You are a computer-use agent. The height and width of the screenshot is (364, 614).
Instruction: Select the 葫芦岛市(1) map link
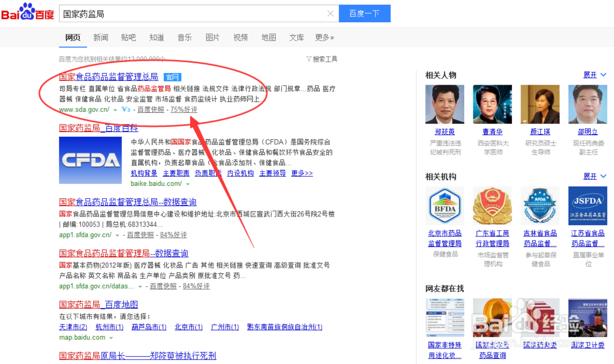pyautogui.click(x=149, y=327)
